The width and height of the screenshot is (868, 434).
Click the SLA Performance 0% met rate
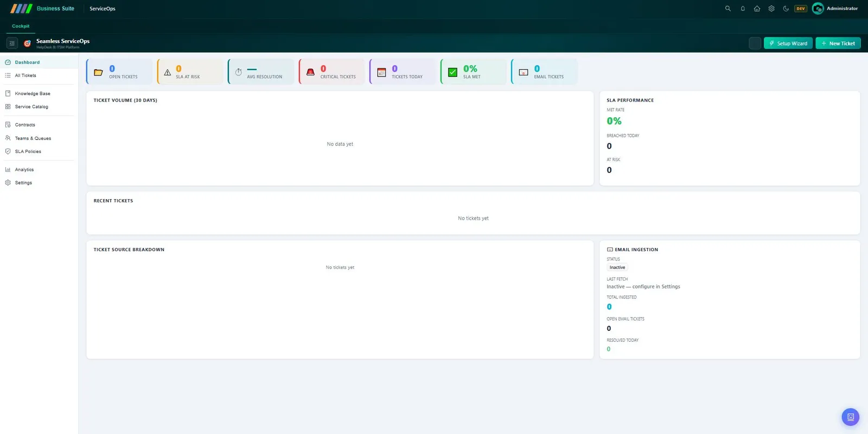(x=614, y=121)
